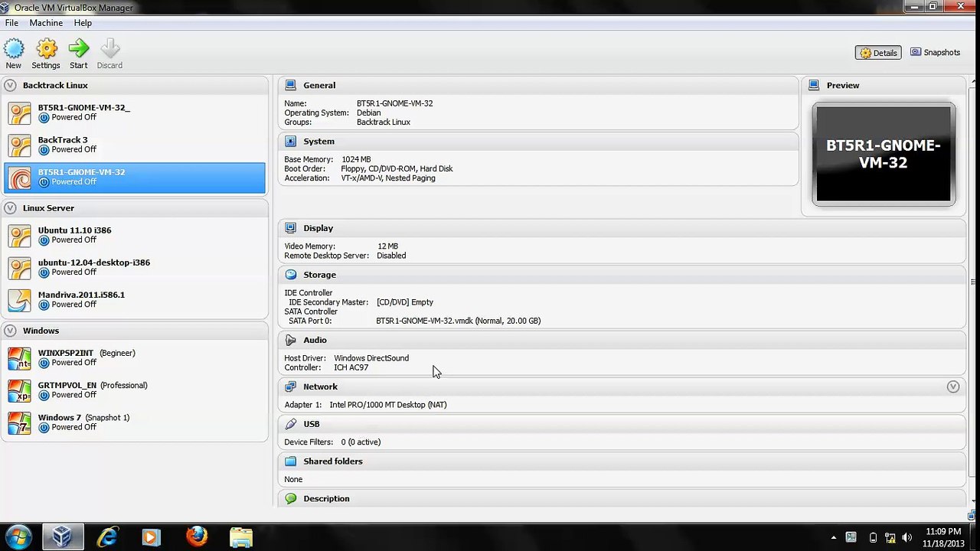Image resolution: width=980 pixels, height=551 pixels.
Task: Open General settings header link
Action: pyautogui.click(x=319, y=85)
